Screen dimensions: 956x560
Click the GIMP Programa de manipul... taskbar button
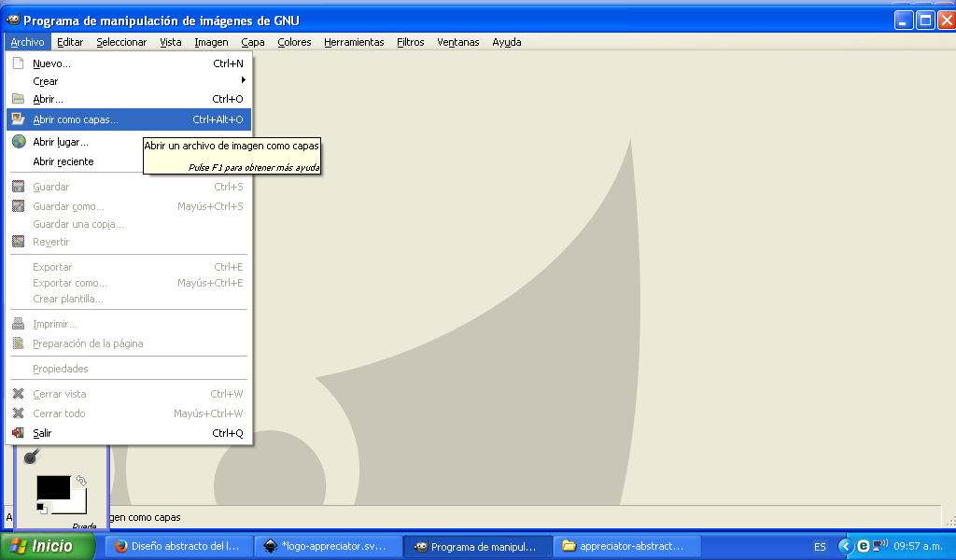478,547
